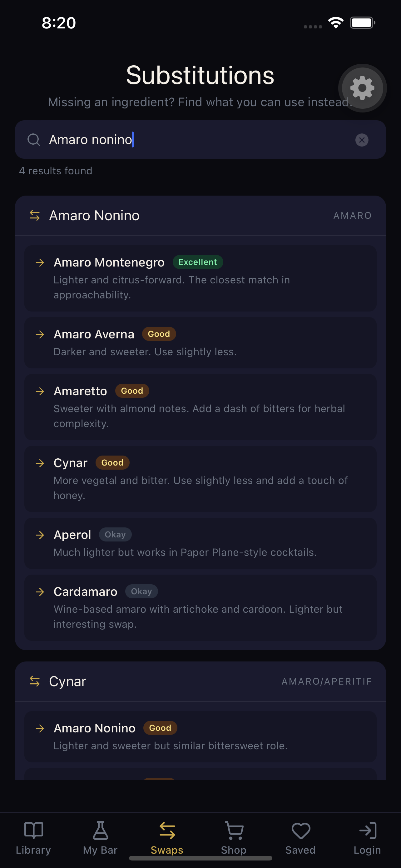Tap the AMARO/APERITIF category label
The height and width of the screenshot is (868, 401).
326,681
